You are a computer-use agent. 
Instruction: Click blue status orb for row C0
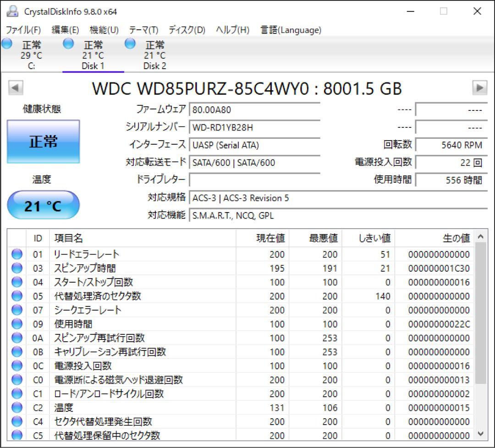17,380
